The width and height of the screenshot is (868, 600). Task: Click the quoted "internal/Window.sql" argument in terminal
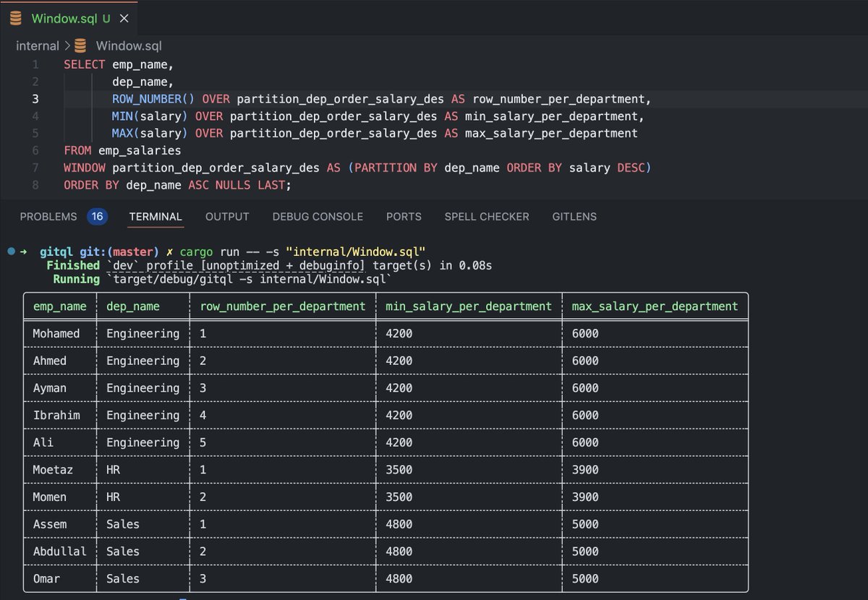point(355,252)
